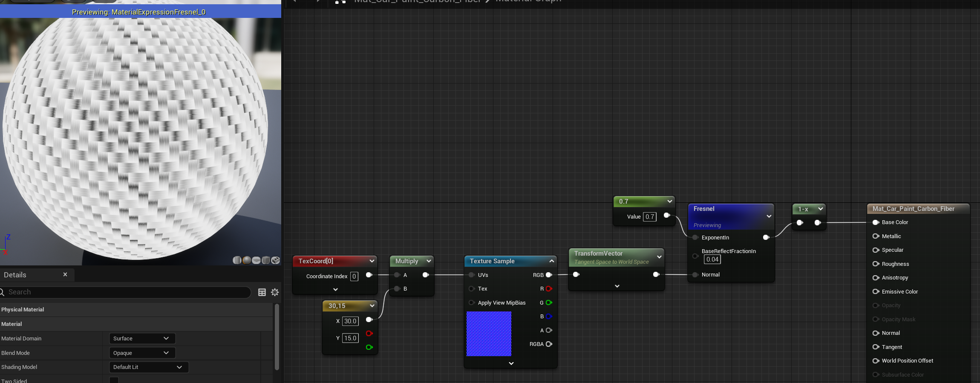
Task: Open Blend Mode dropdown
Action: click(142, 353)
